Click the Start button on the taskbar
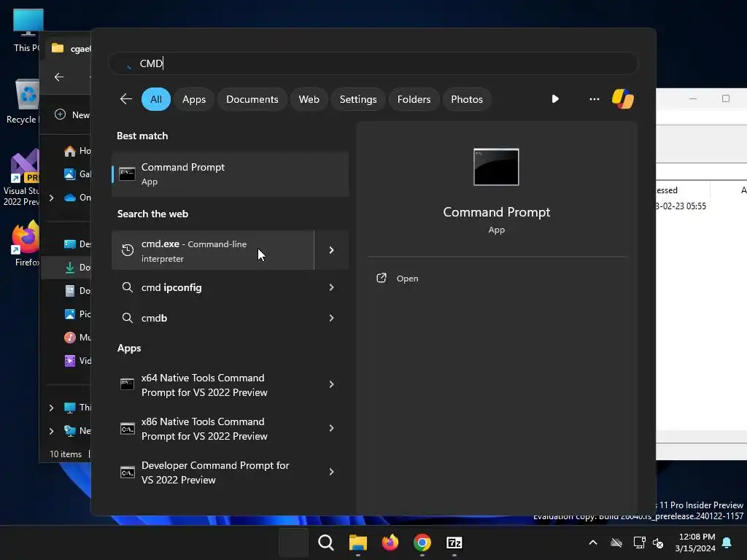The width and height of the screenshot is (747, 560). 293,542
